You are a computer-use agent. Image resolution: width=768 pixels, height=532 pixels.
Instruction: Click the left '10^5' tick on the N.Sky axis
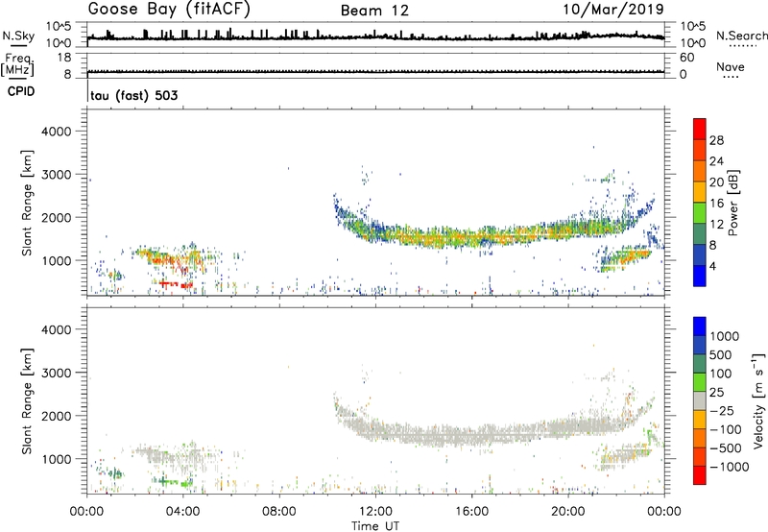pos(59,27)
